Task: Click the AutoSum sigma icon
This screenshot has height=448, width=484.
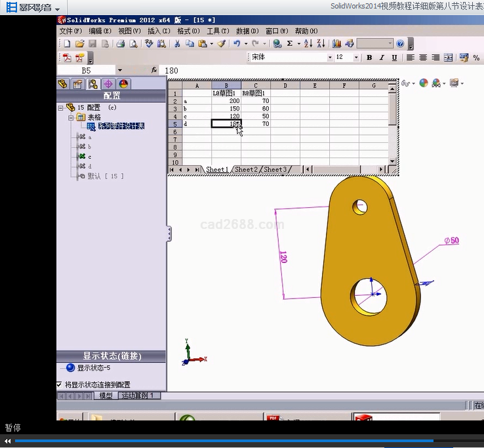Action: pyautogui.click(x=289, y=44)
